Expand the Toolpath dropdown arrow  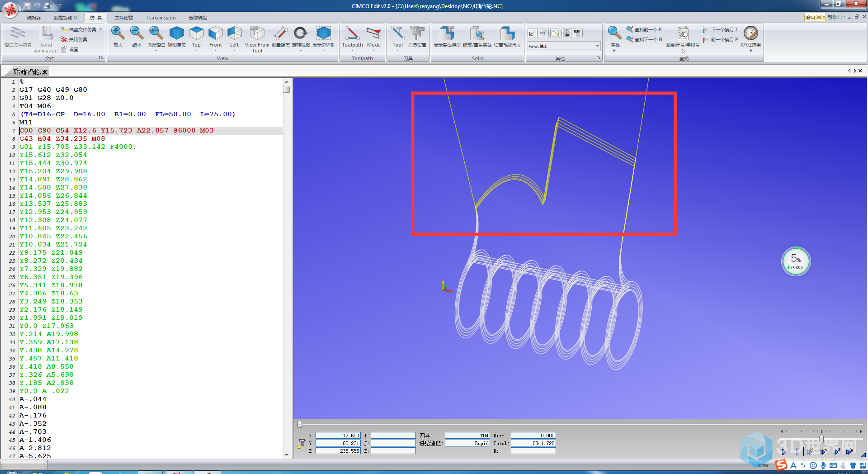(352, 50)
